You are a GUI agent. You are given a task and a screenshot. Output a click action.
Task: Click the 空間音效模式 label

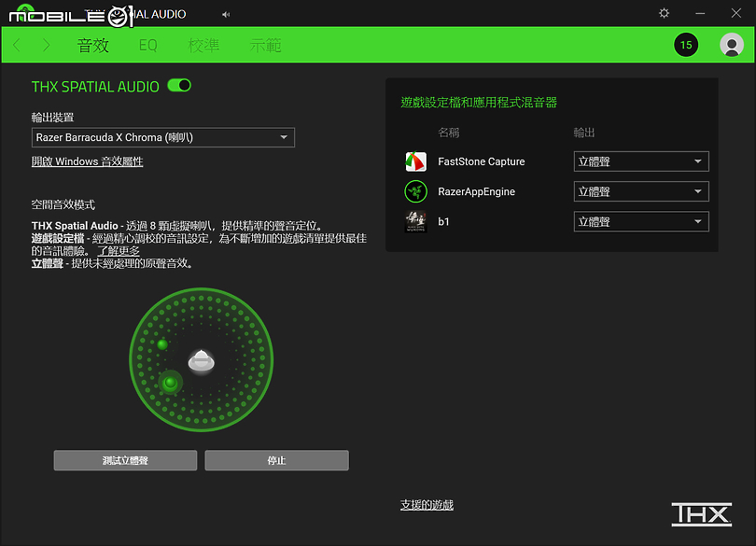[x=63, y=204]
